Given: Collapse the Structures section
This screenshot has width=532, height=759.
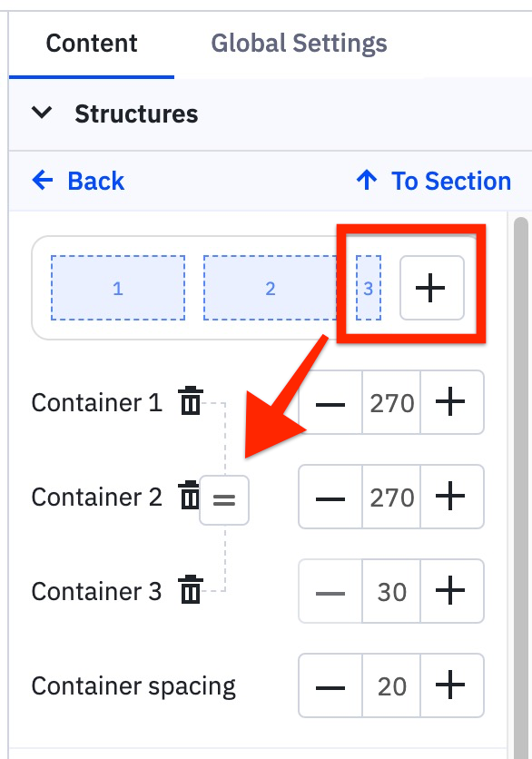Looking at the screenshot, I should pyautogui.click(x=42, y=114).
